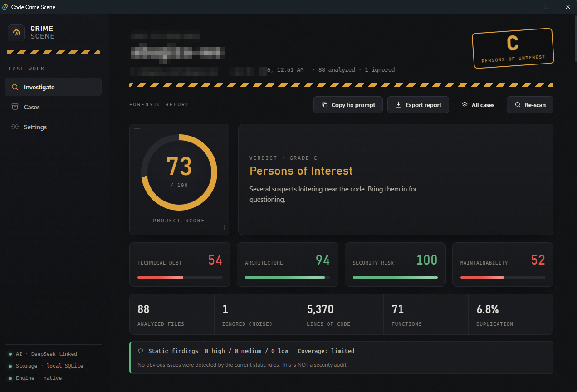577x392 pixels.
Task: Click the Technical Debt score 54
Action: pos(215,260)
